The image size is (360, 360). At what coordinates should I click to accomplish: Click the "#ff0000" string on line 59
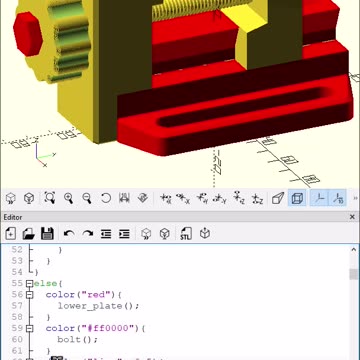point(108,328)
